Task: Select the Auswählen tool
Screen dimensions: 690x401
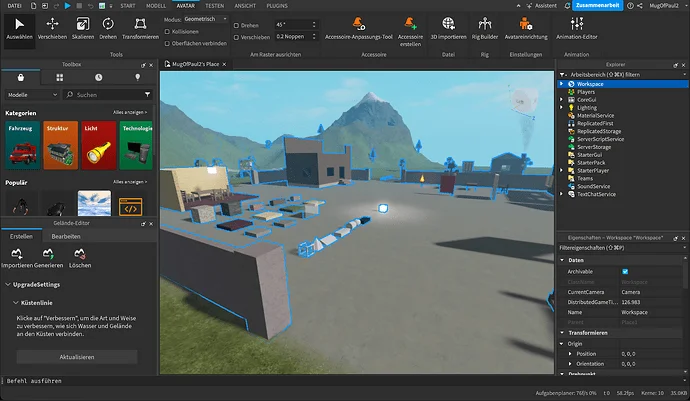Action: 19,29
